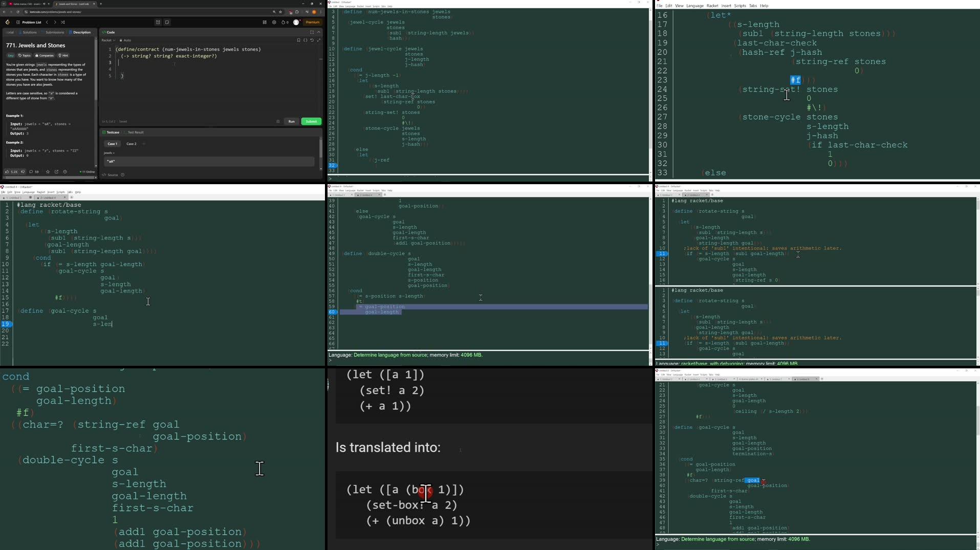Click description horizontal scrollbar
Viewport: 980px width, 550px height.
[x=50, y=178]
